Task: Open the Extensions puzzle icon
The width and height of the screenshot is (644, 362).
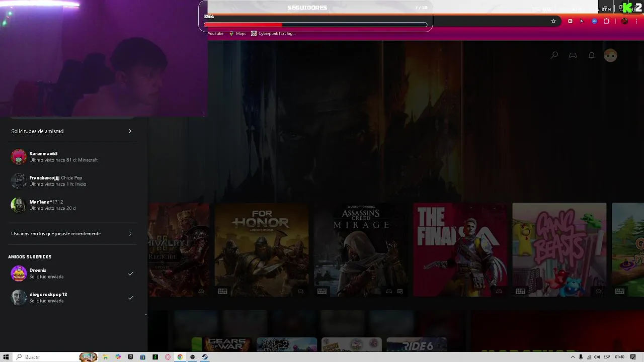Action: click(606, 21)
